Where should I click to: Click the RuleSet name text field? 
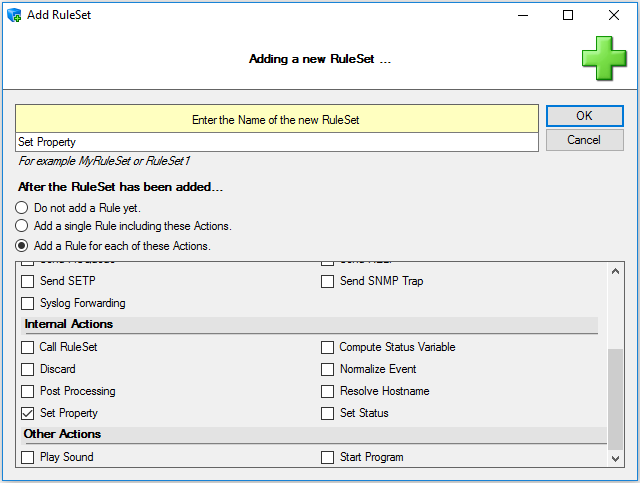pyautogui.click(x=277, y=142)
